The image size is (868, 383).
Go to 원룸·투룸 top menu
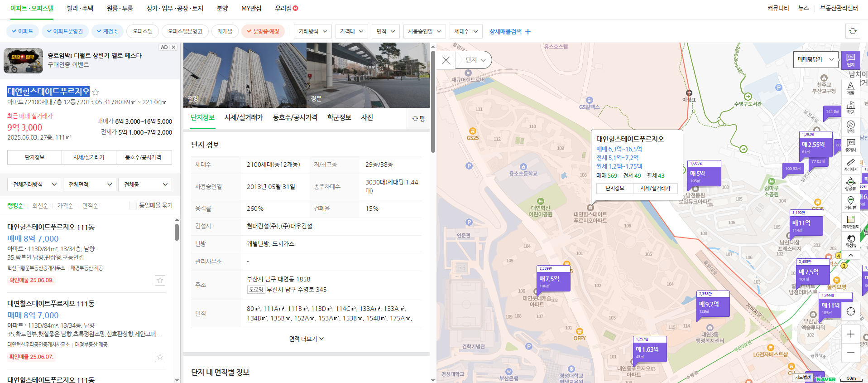(120, 8)
